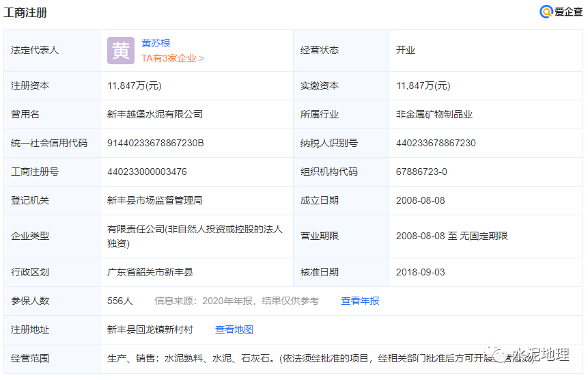Image resolution: width=588 pixels, height=380 pixels.
Task: Click the approval date 2018-09-03
Action: (x=420, y=272)
